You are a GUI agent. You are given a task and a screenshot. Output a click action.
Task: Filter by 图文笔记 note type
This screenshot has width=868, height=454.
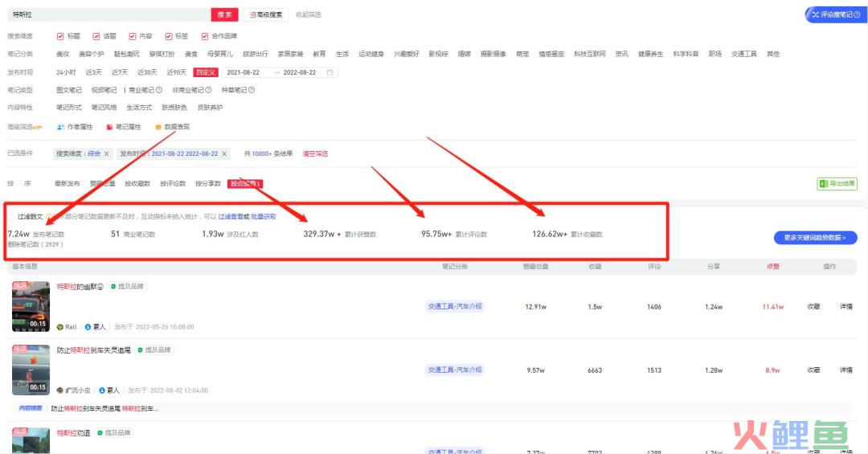tap(68, 90)
